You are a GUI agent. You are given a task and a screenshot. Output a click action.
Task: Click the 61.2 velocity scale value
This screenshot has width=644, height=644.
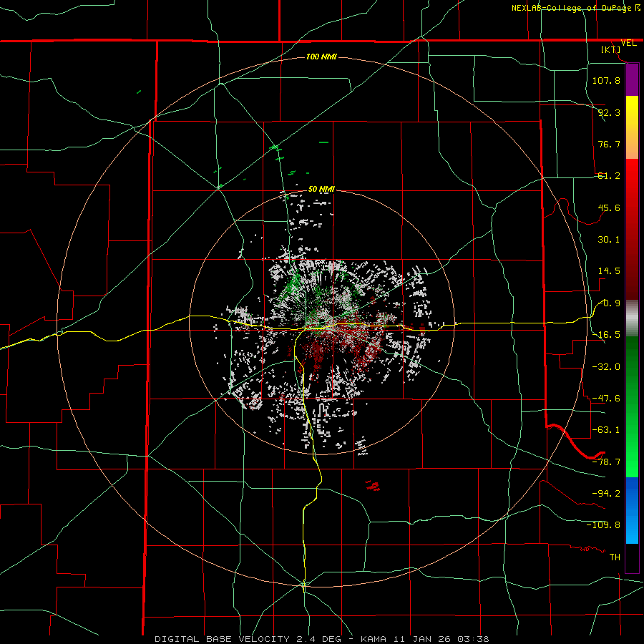(609, 176)
